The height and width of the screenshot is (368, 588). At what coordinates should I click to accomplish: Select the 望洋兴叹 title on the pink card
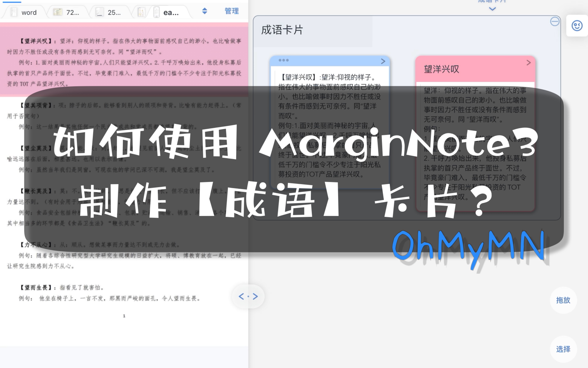coord(441,69)
